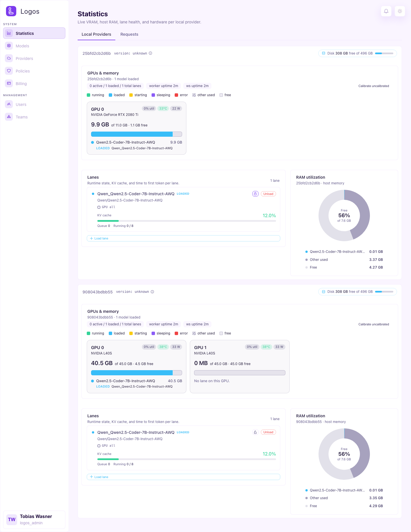This screenshot has width=411, height=532.
Task: Click the disk icon in the 25bfd2cb2d6b disk badge
Action: point(324,53)
